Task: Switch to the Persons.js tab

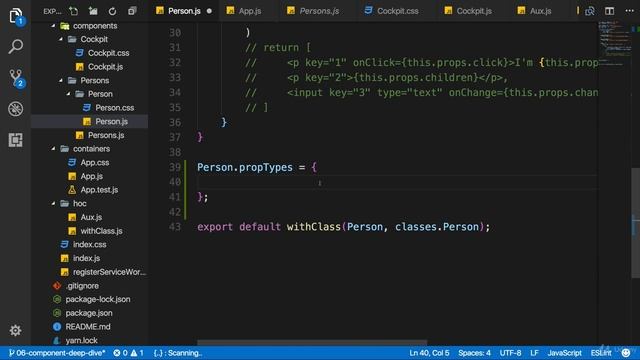Action: point(319,11)
